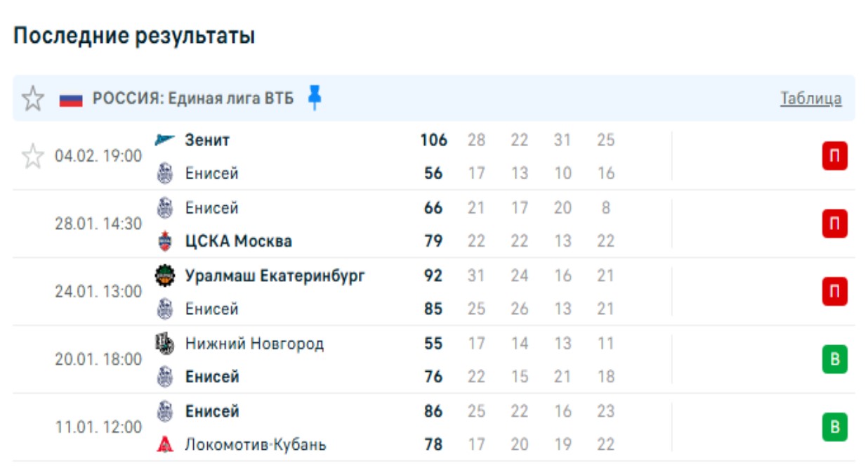The width and height of the screenshot is (868, 466).
Task: Select the Зенит team name
Action: 207,140
